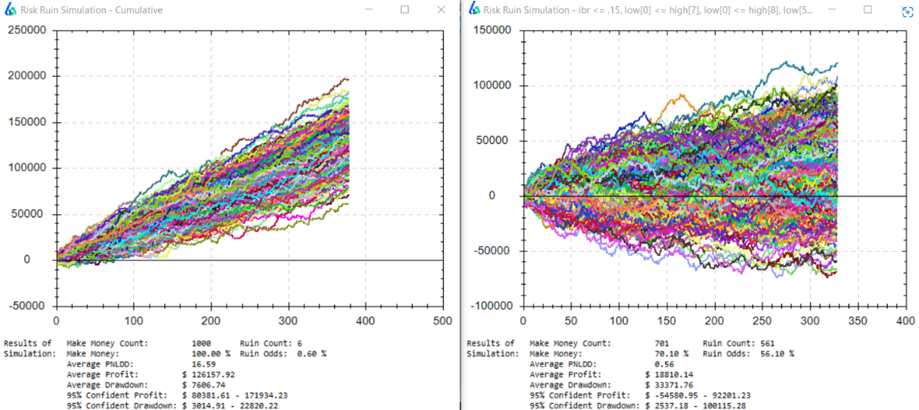
Task: Click the app icon in the Cumulative window title bar
Action: [9, 9]
